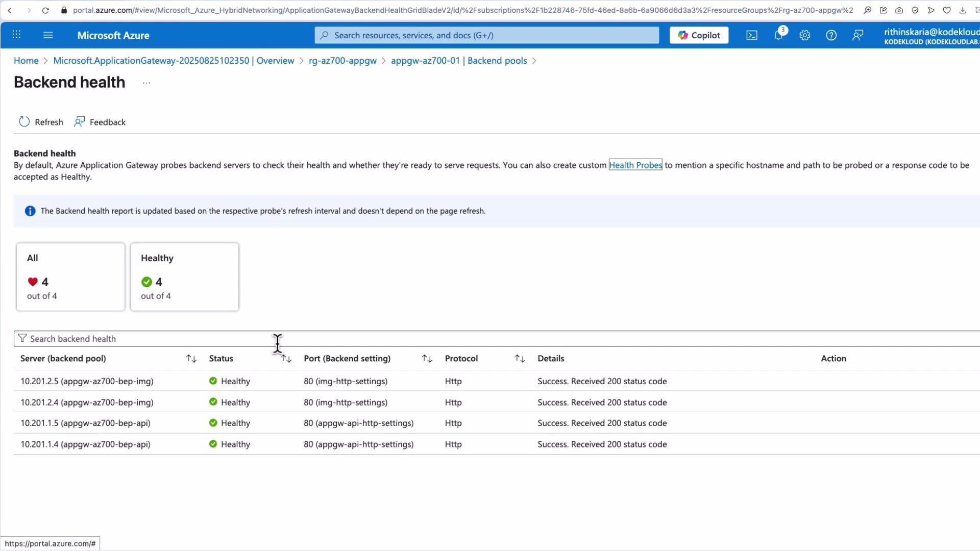
Task: Select row 10.201.1.5 (appgw-az700-bep-api)
Action: [x=497, y=423]
